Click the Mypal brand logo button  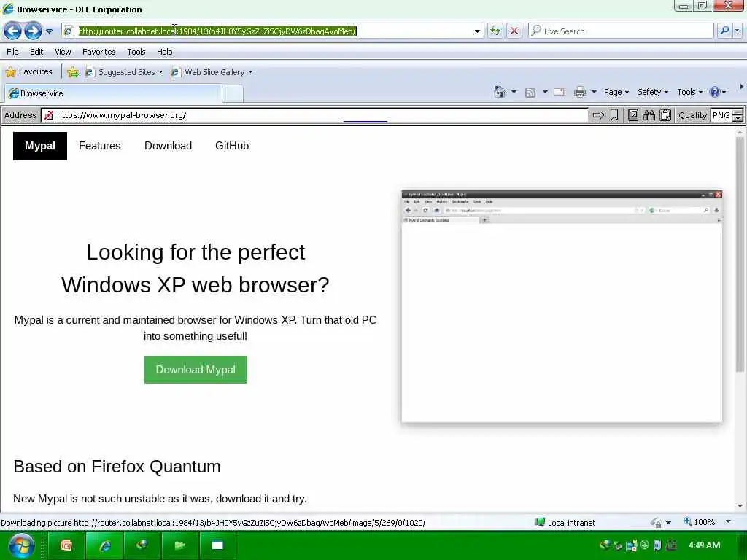tap(40, 146)
